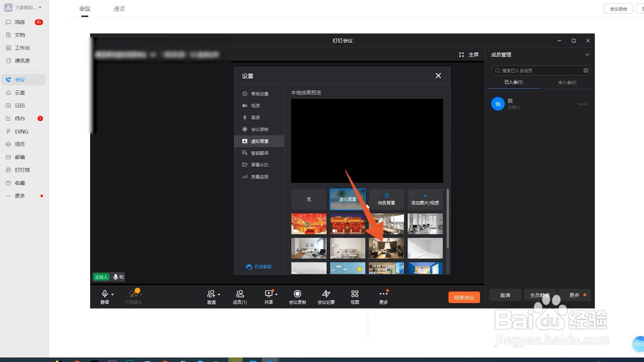Click the 结束会议 button

(464, 298)
